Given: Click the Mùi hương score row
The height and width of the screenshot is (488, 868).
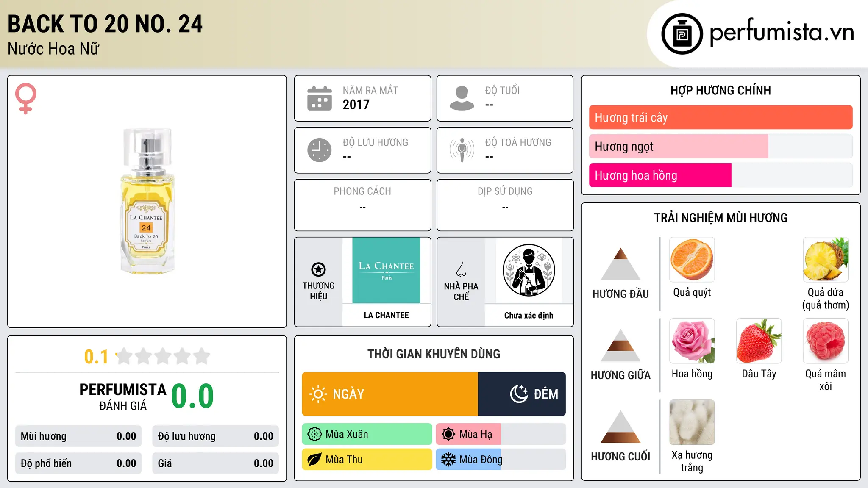Looking at the screenshot, I should (x=78, y=436).
